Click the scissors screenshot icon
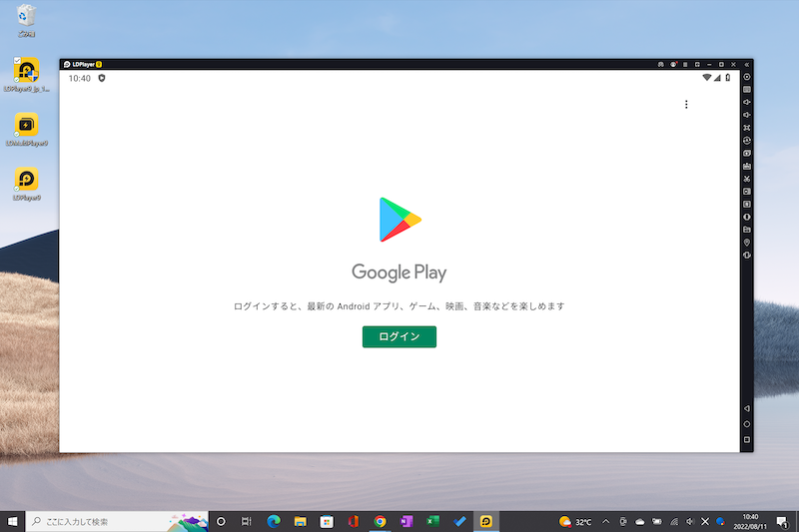 tap(747, 179)
